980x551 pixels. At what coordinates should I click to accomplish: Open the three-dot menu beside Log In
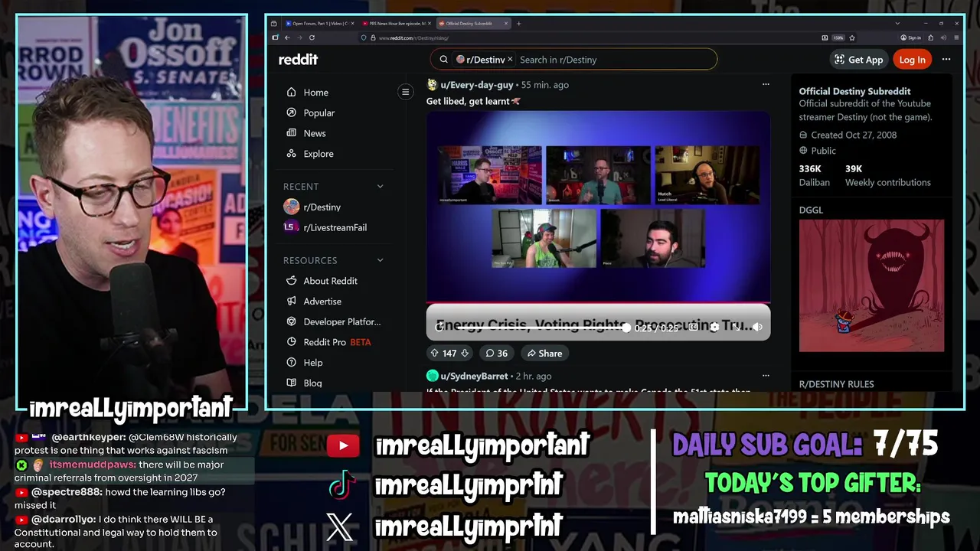tap(946, 60)
